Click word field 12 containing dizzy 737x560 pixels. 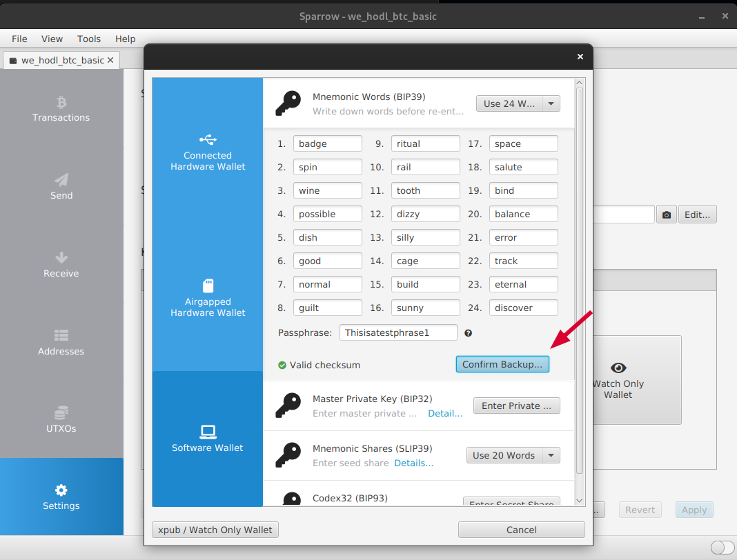(425, 214)
